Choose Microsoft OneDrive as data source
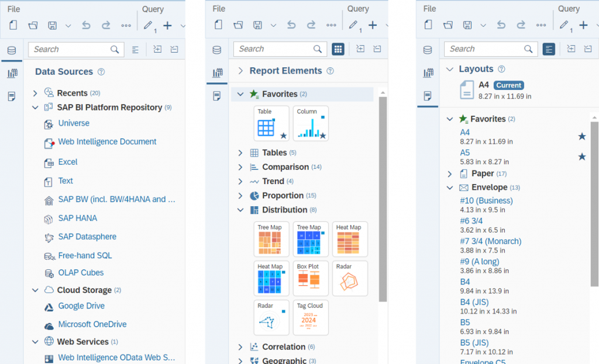 tap(92, 324)
